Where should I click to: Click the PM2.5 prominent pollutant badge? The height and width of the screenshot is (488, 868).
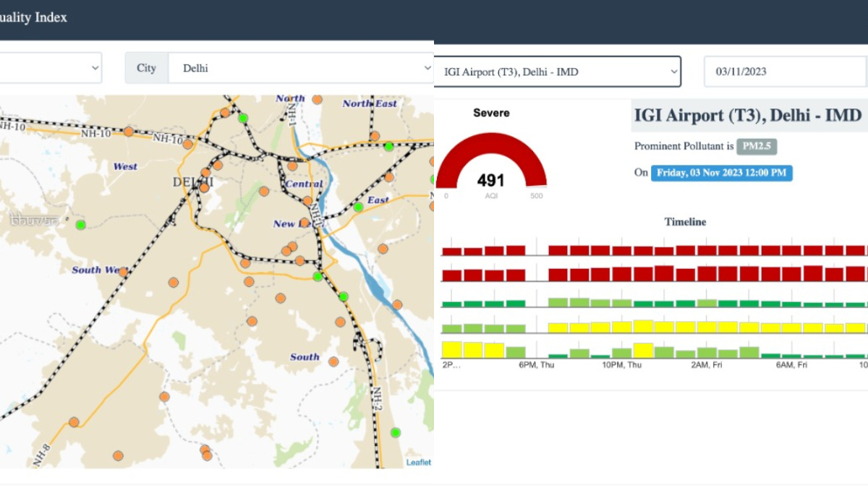[756, 146]
